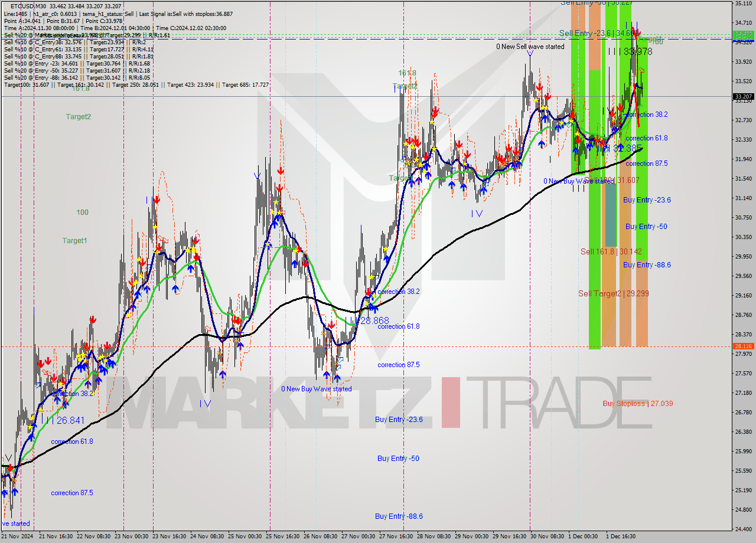Click the 33.920 price axis label

tap(743, 61)
